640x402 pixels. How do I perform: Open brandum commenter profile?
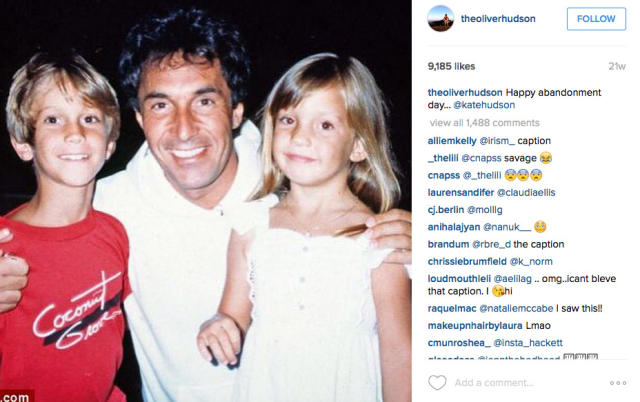point(448,244)
